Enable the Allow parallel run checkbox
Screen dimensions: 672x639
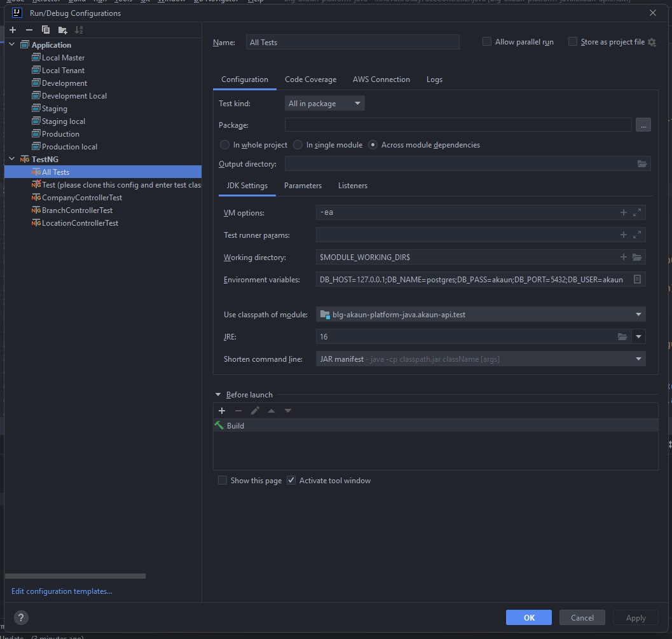click(x=487, y=42)
